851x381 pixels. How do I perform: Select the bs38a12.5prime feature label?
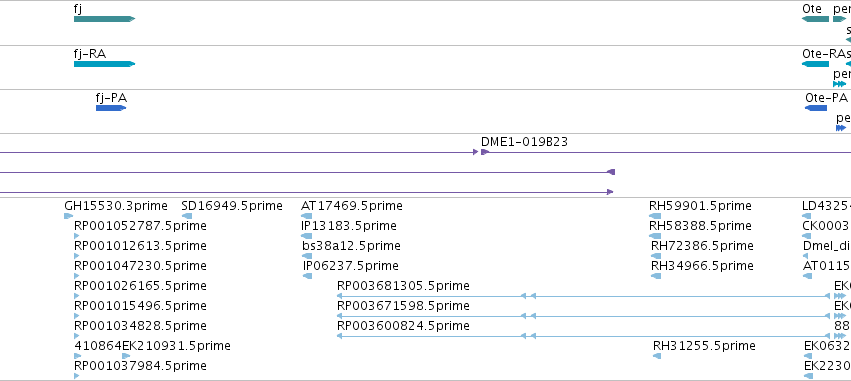point(351,246)
